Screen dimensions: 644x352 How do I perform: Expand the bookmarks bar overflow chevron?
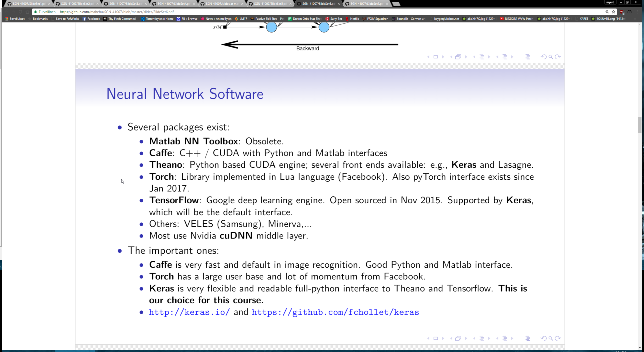pos(635,19)
